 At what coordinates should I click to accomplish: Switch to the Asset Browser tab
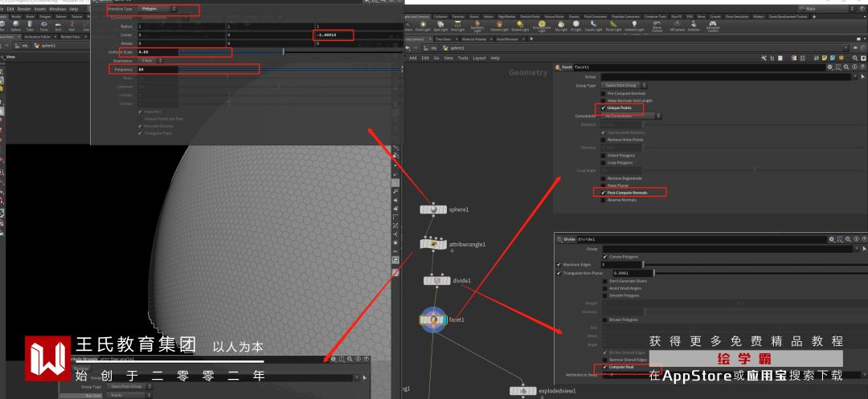507,39
